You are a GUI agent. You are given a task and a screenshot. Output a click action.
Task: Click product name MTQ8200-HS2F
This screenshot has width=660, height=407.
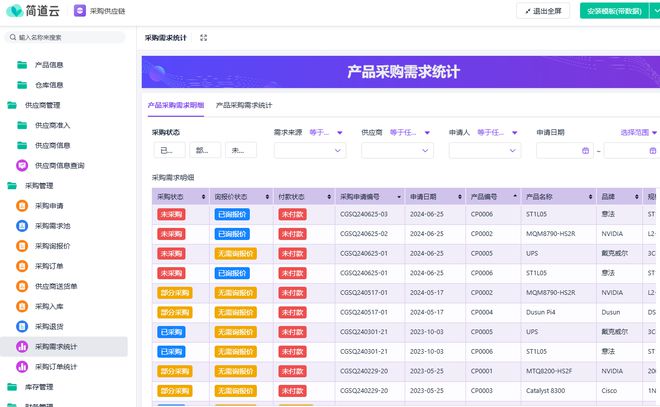[549, 371]
